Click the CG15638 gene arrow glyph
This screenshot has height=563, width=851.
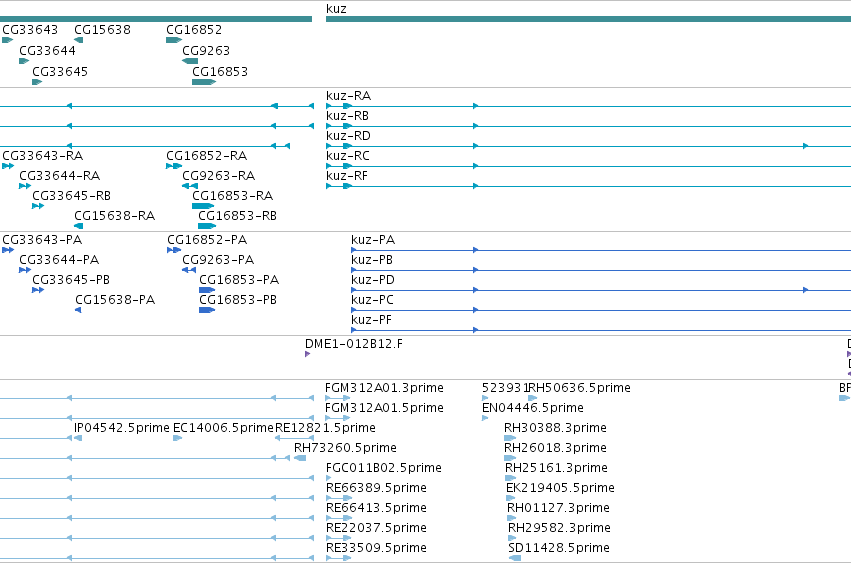click(79, 40)
